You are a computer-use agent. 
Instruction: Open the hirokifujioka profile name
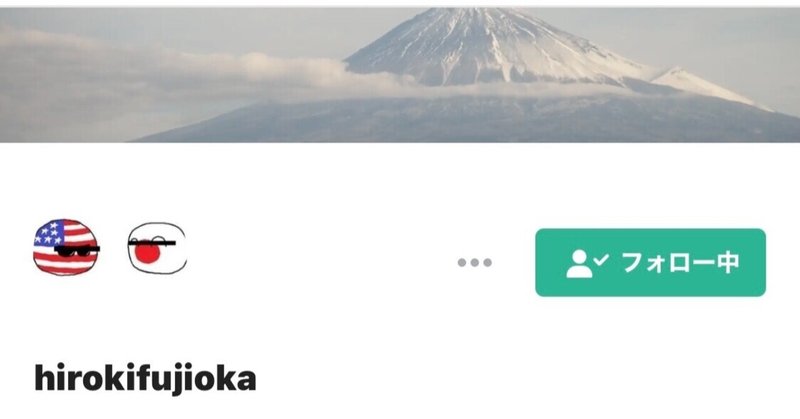tap(145, 378)
